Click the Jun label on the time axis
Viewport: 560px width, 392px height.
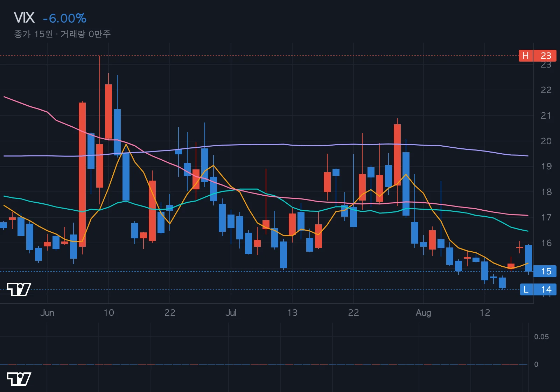click(47, 313)
